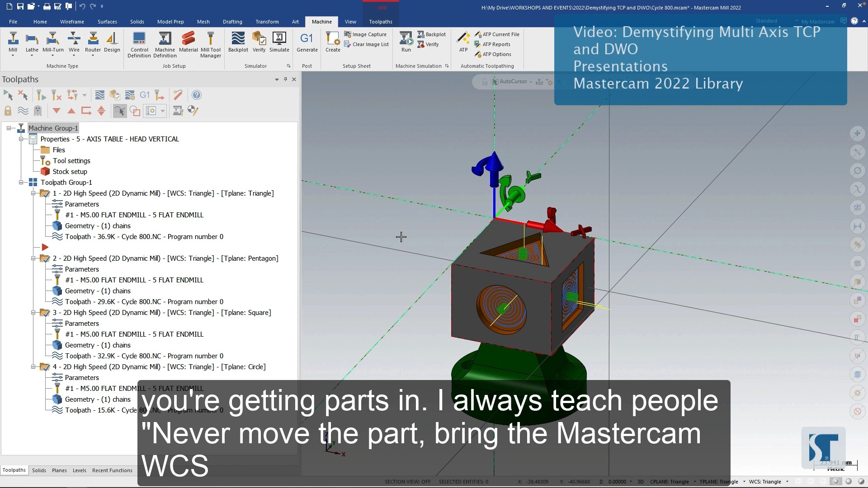This screenshot has height=488, width=868.
Task: Collapse the Machine Group-1 node
Action: point(9,128)
